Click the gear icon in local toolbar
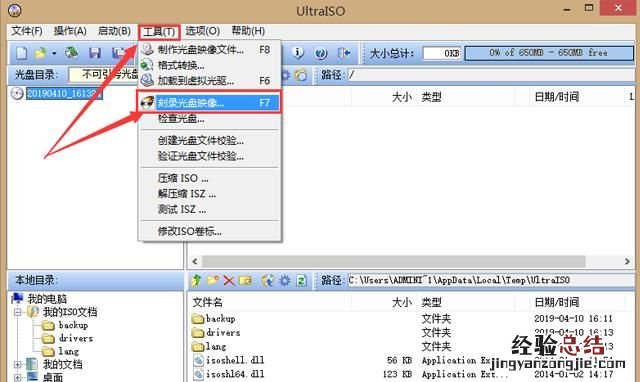 (284, 280)
